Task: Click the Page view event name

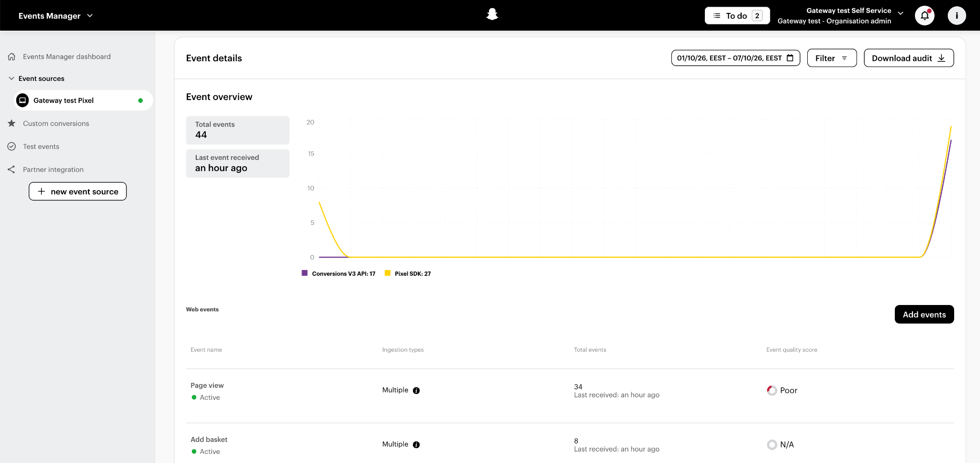Action: point(207,385)
